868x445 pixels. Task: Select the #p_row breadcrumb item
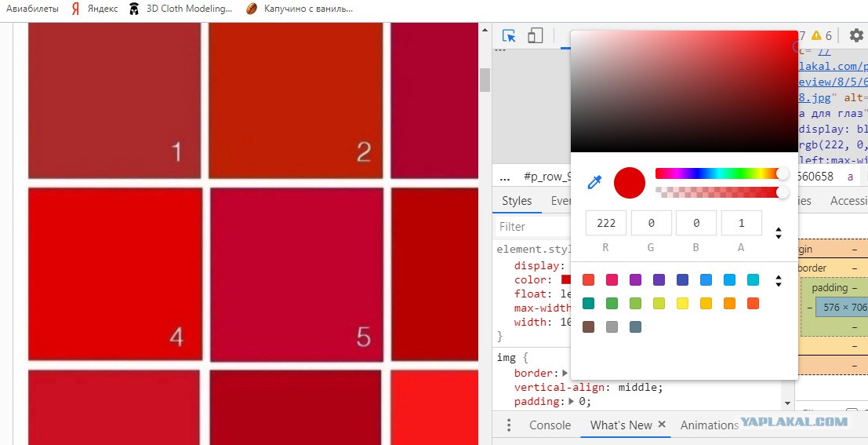click(x=547, y=177)
